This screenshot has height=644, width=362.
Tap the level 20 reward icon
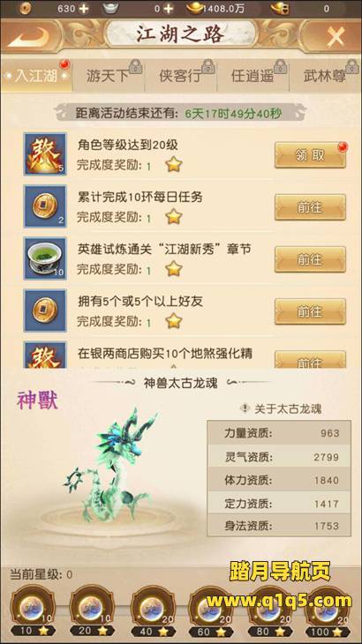45,154
